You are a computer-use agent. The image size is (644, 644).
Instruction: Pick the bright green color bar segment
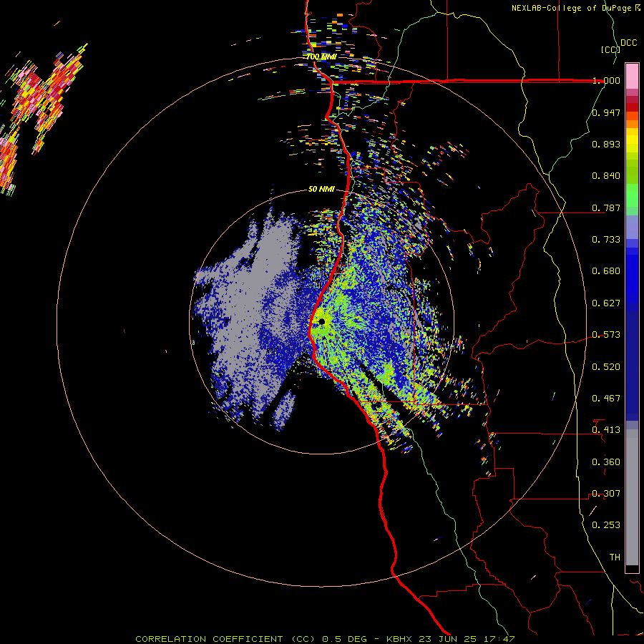632,195
